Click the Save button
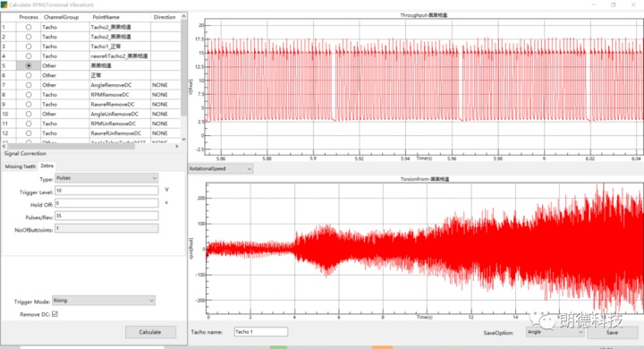The width and height of the screenshot is (644, 349). pyautogui.click(x=612, y=333)
